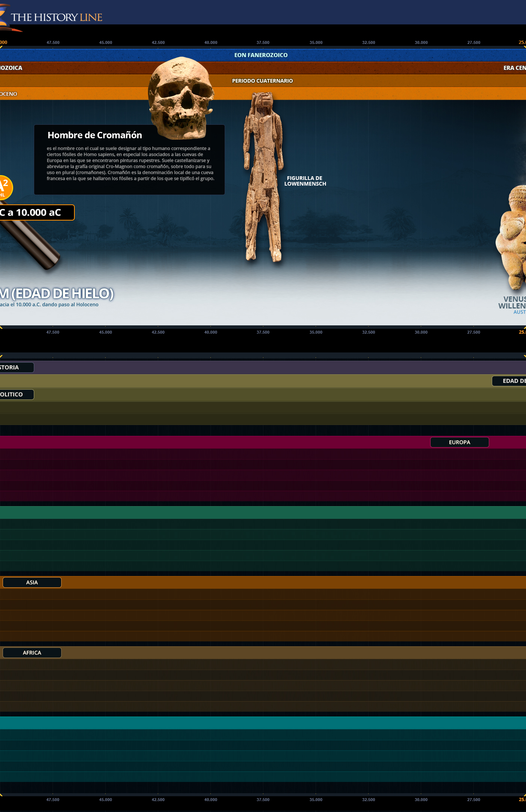Image resolution: width=526 pixels, height=812 pixels.
Task: Click the IOZOICA era label on left
Action: (x=11, y=68)
